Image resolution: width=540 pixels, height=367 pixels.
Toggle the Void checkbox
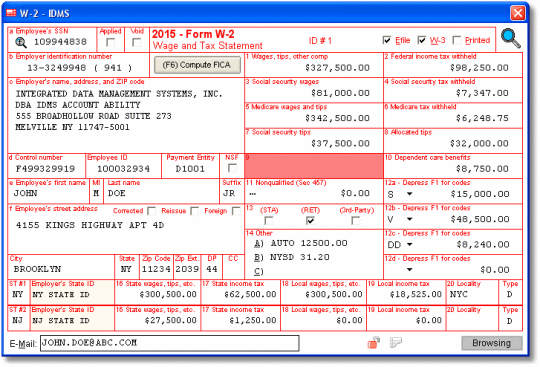[137, 42]
